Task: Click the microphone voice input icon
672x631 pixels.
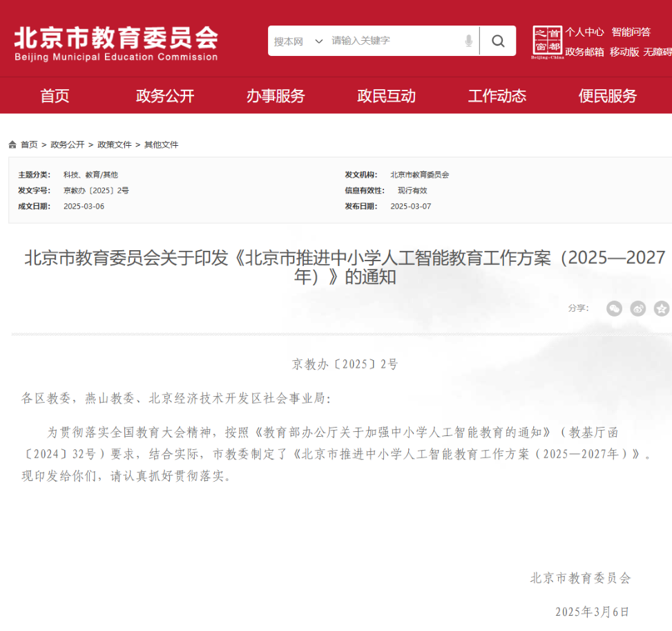Action: [x=469, y=41]
